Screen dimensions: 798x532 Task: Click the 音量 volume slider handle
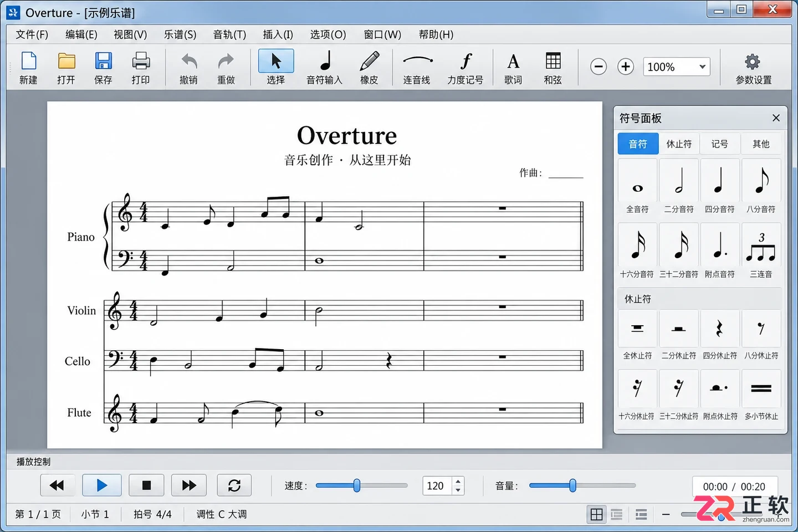(572, 486)
